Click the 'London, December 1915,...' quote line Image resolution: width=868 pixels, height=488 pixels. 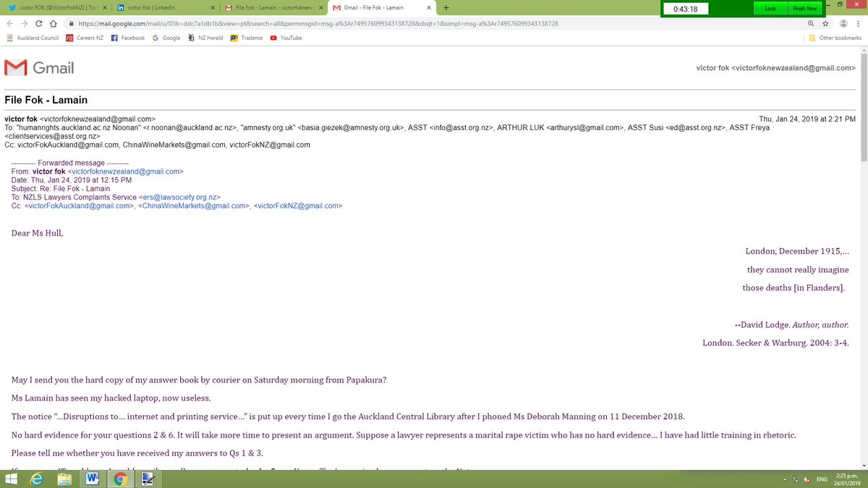point(797,252)
